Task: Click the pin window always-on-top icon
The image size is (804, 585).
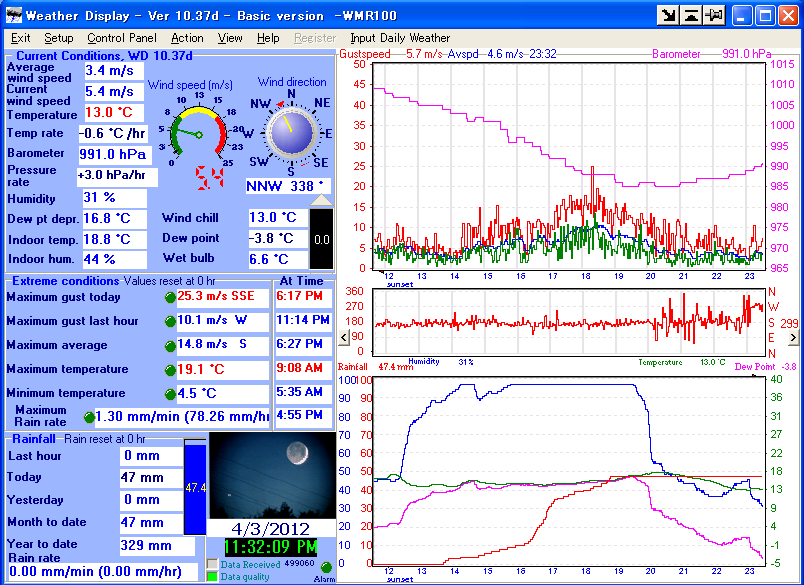Action: coord(712,14)
